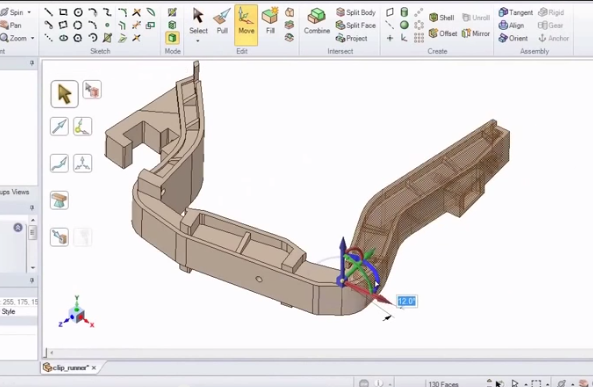The image size is (593, 387).
Task: Toggle 3D mode in the Mode group
Action: (x=172, y=38)
